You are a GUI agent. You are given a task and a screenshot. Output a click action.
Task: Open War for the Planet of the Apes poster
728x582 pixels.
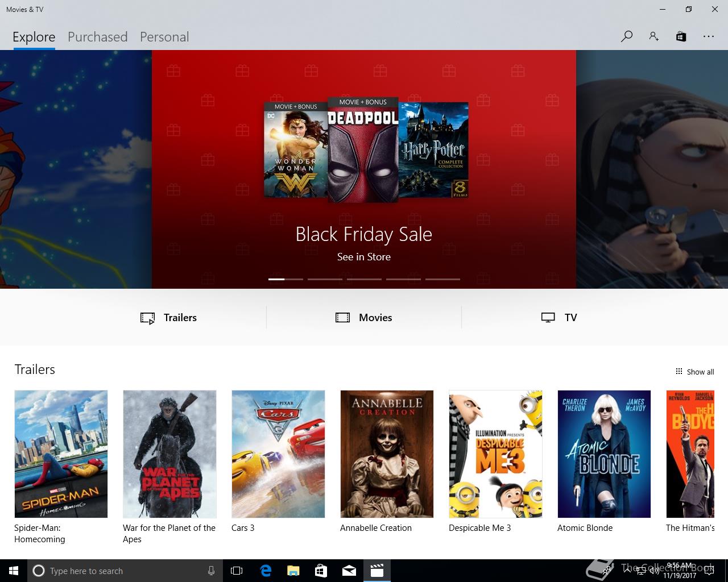click(169, 454)
